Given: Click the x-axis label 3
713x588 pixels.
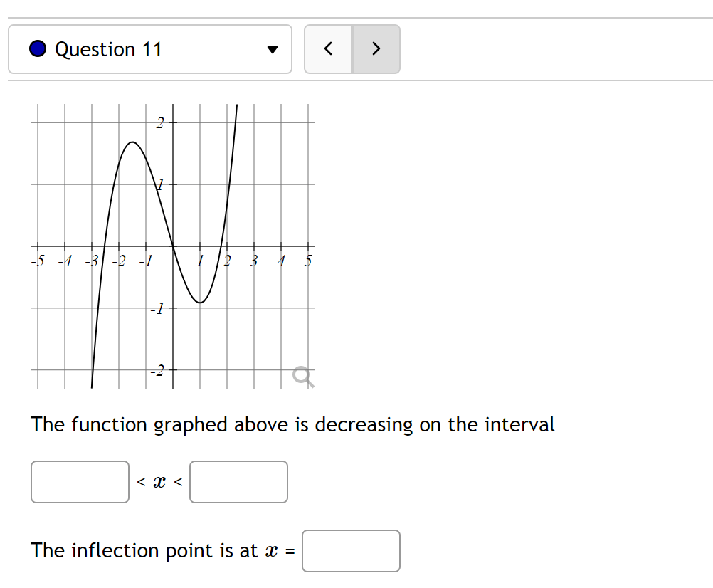Looking at the screenshot, I should coord(254,261).
